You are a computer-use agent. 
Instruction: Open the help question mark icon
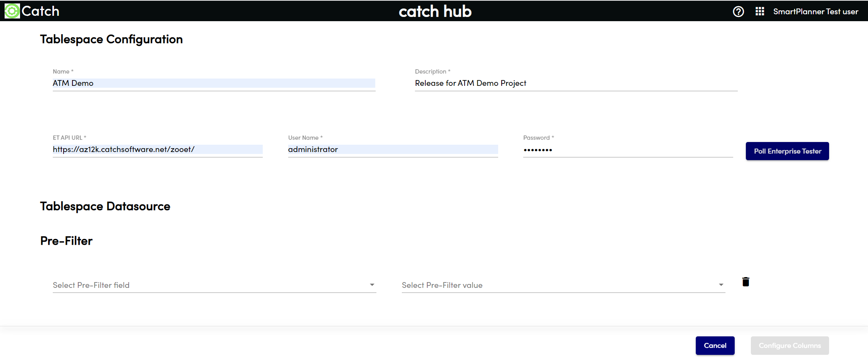[738, 12]
